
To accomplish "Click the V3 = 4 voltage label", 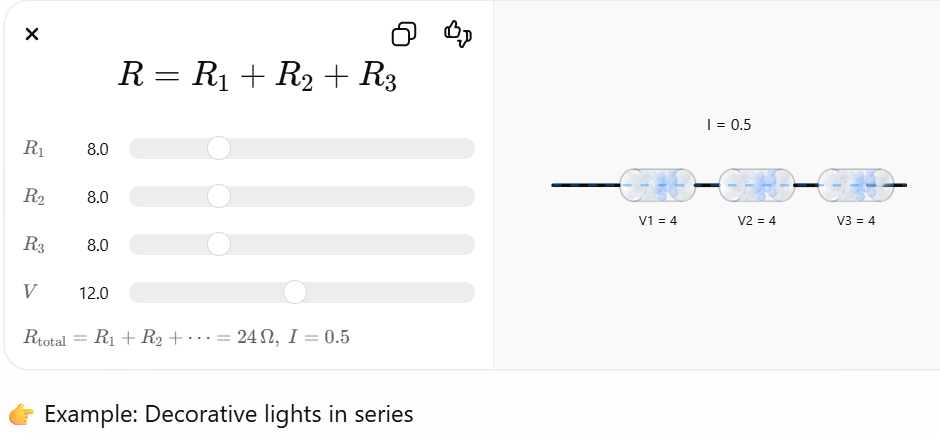I will click(856, 221).
